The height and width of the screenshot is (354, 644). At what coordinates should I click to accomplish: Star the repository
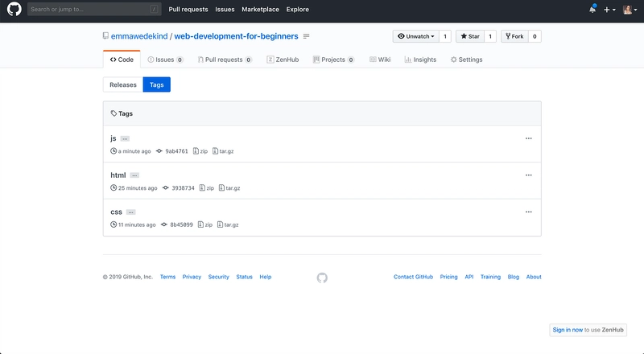(x=470, y=36)
